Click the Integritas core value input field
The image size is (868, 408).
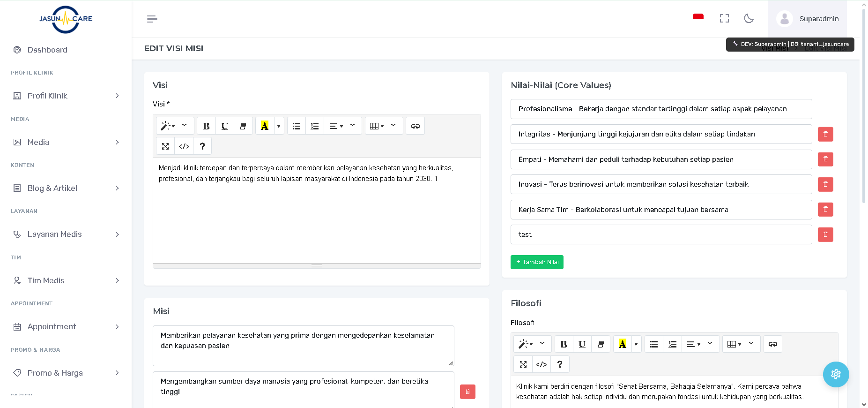coord(661,134)
